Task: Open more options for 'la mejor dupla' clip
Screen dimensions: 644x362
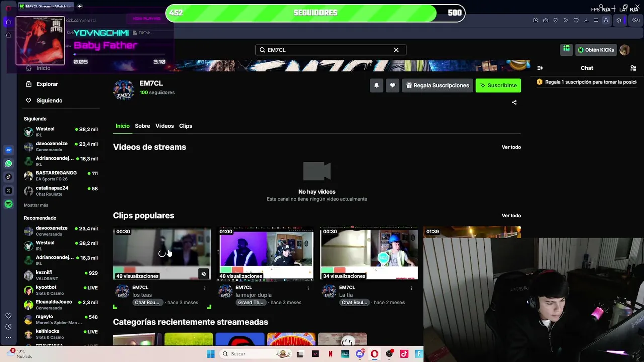Action: pos(308,288)
